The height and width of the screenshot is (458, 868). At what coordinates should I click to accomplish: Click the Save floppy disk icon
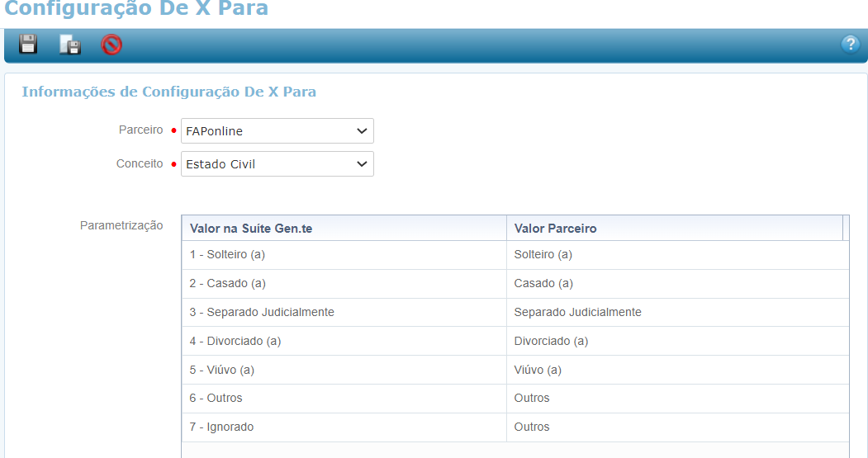[28, 45]
